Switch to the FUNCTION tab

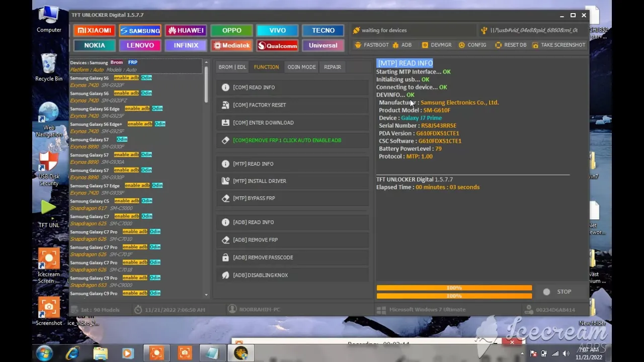266,67
